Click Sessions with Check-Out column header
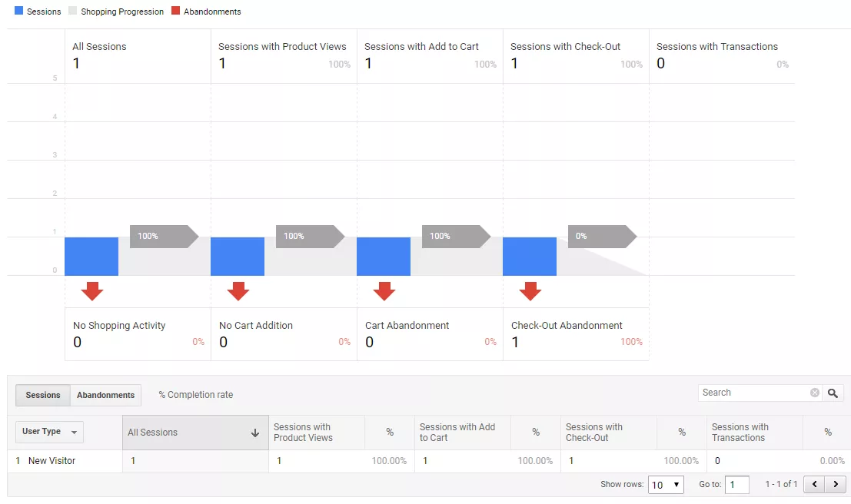 pyautogui.click(x=608, y=433)
